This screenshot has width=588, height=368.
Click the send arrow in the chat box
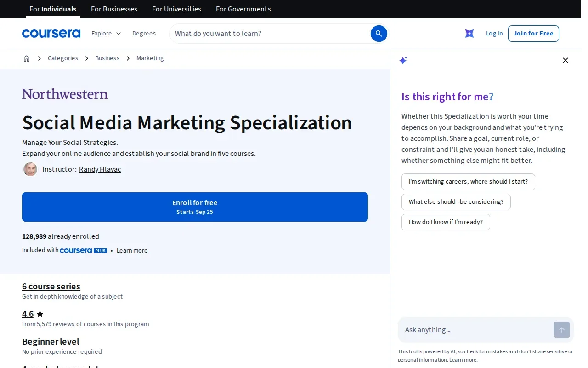tap(562, 330)
